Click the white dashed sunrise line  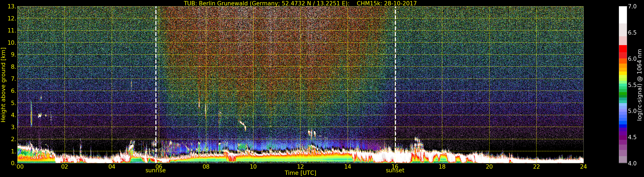click(156, 85)
